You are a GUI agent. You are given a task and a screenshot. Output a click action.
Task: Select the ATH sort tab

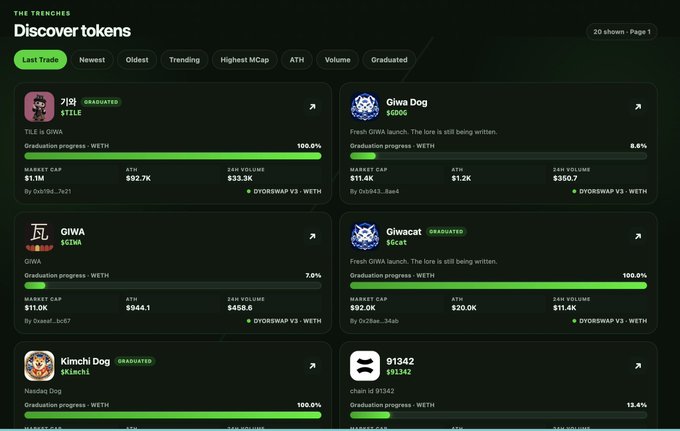tap(297, 60)
